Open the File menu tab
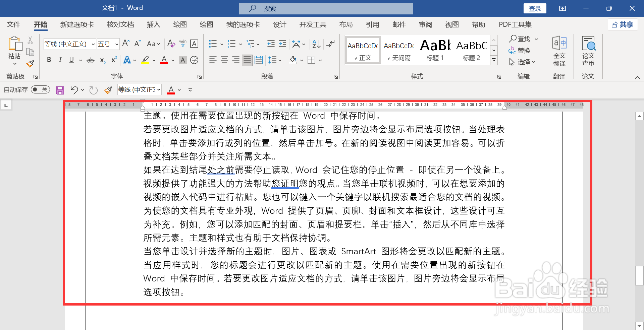 click(x=13, y=24)
